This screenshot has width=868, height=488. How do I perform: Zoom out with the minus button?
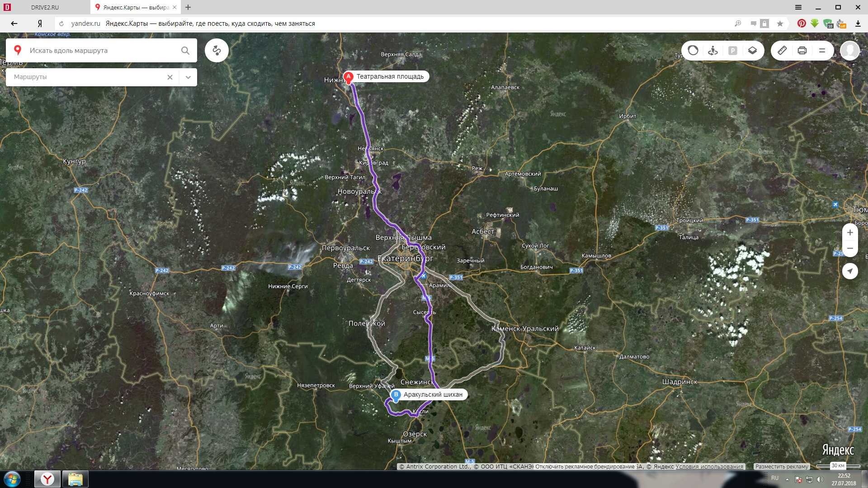(x=850, y=249)
